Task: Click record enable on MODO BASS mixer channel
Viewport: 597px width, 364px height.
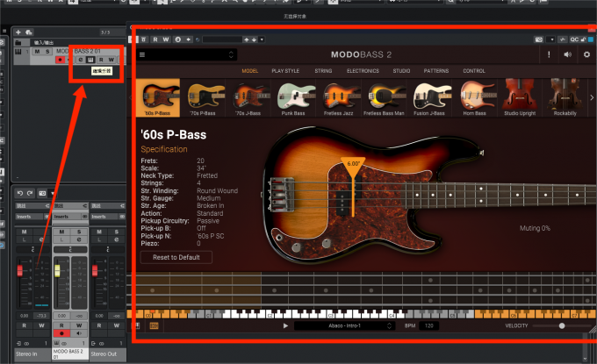Action: [x=61, y=333]
